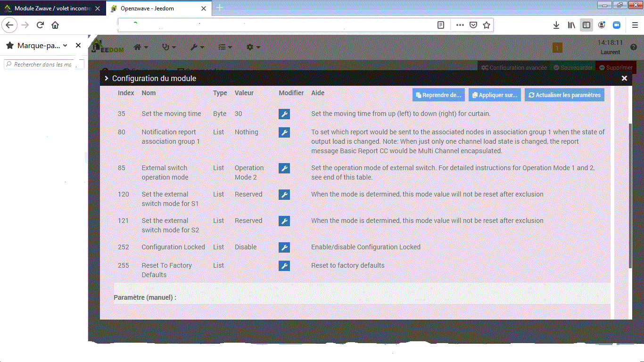This screenshot has height=362, width=644.
Task: Open the Firefox account icon
Action: tap(602, 25)
